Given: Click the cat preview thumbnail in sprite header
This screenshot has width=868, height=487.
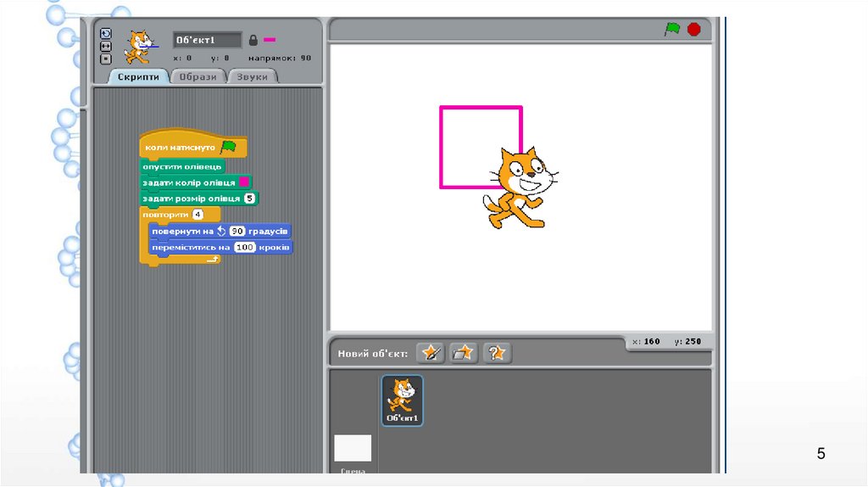Looking at the screenshot, I should (x=140, y=47).
